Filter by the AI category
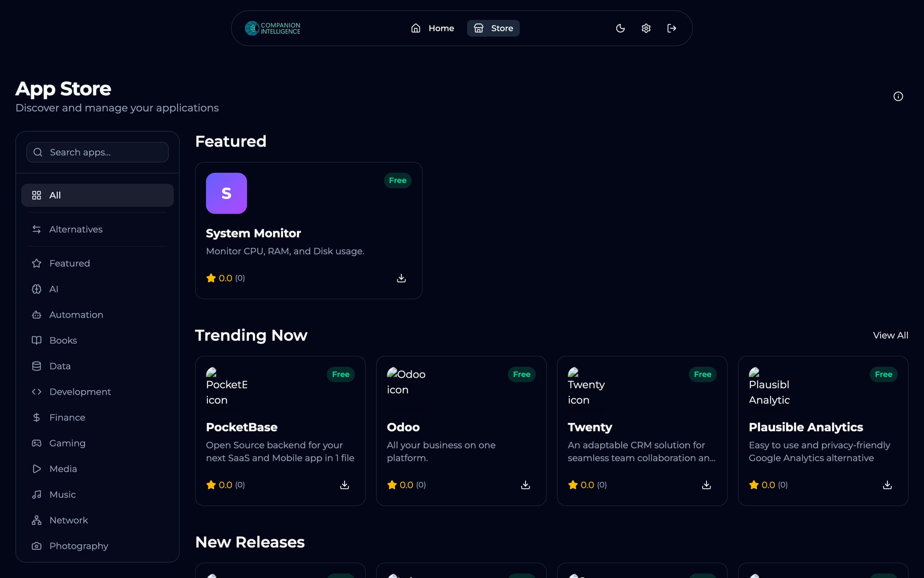The width and height of the screenshot is (924, 578). [x=54, y=289]
